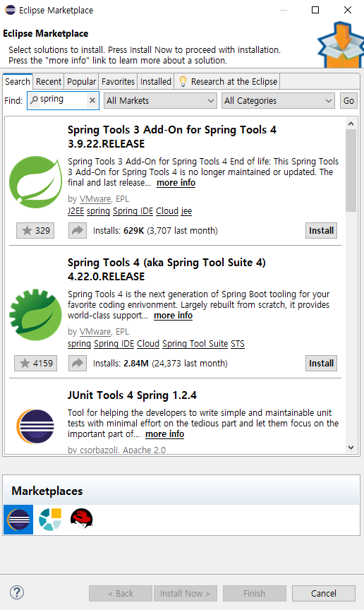Image resolution: width=364 pixels, height=610 pixels.
Task: Open the help question mark icon
Action: (x=17, y=592)
